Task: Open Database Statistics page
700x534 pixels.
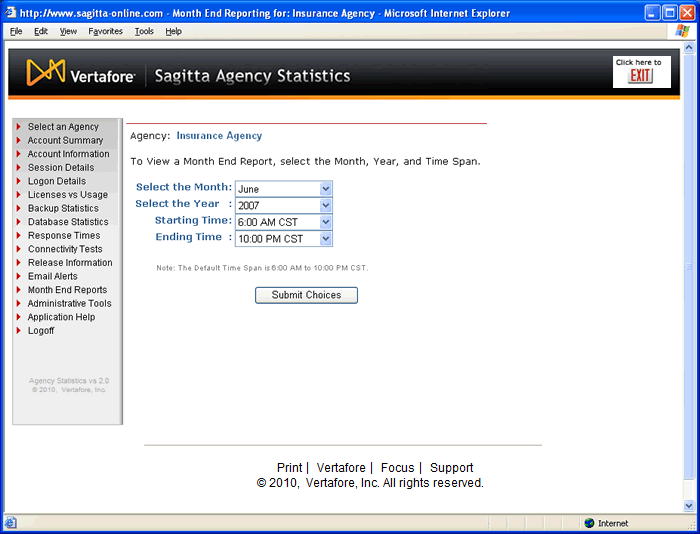Action: [x=68, y=222]
